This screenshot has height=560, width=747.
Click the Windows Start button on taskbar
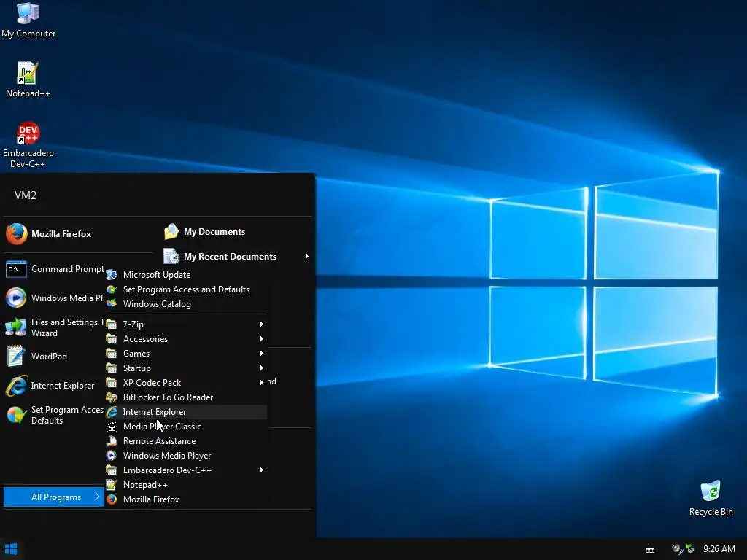(x=10, y=549)
